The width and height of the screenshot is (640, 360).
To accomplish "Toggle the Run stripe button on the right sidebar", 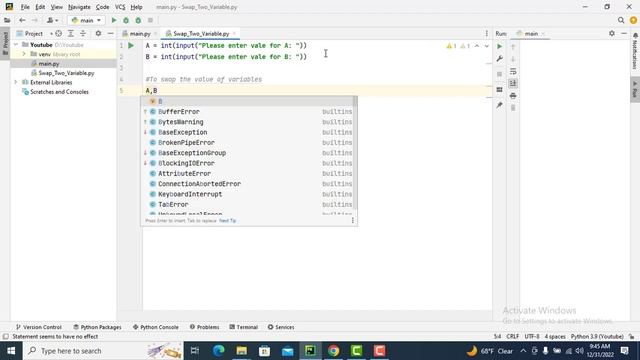I will pyautogui.click(x=635, y=90).
